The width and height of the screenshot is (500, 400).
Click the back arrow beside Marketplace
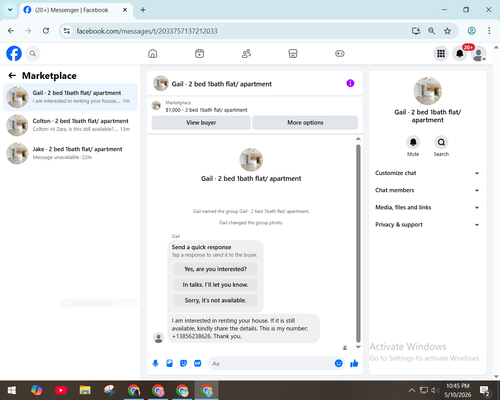coord(12,76)
